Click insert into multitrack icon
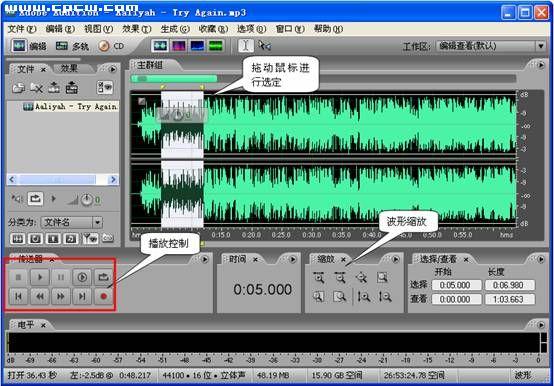This screenshot has height=386, width=554. pos(72,88)
